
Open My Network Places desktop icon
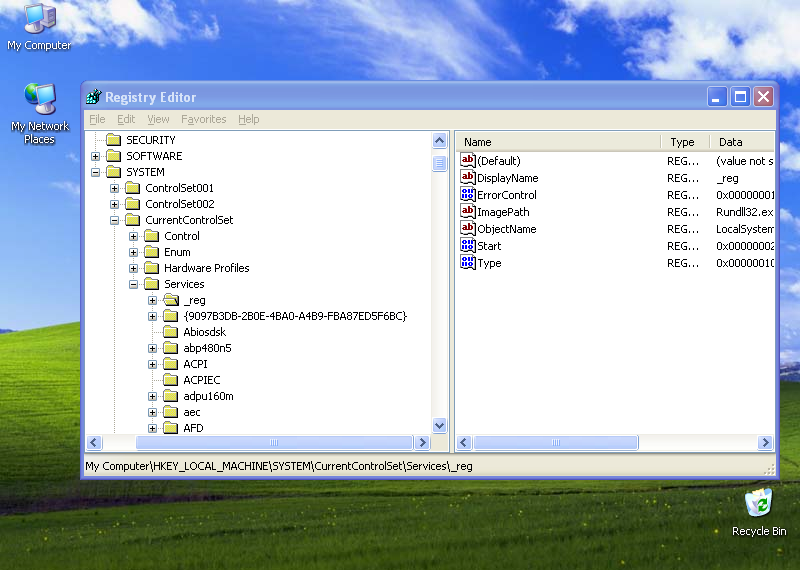click(40, 113)
